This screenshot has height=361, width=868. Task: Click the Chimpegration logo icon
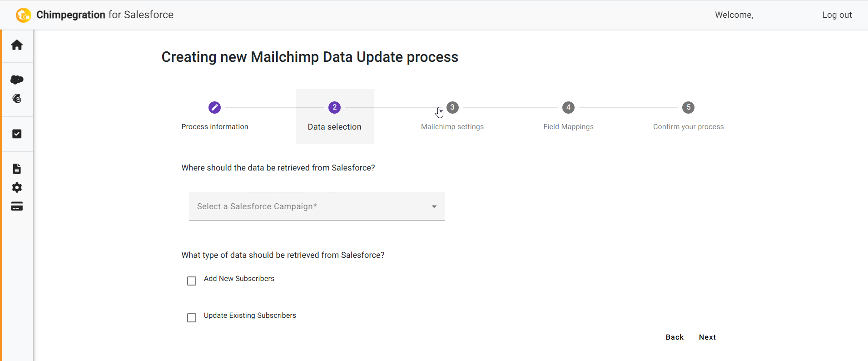[24, 15]
